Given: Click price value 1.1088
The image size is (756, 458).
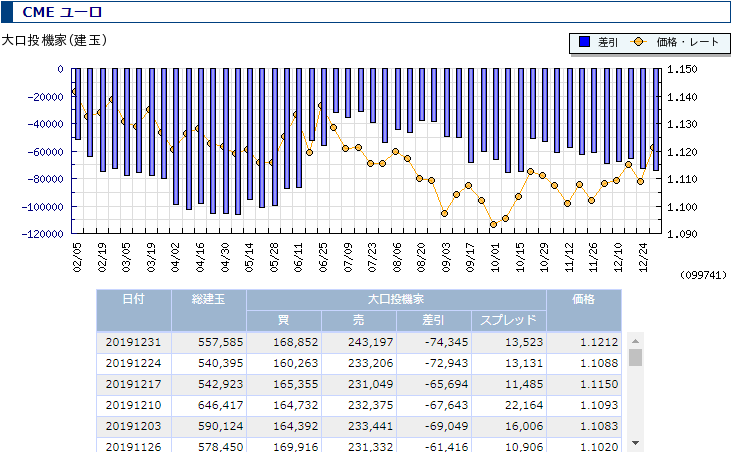Looking at the screenshot, I should click(599, 364).
